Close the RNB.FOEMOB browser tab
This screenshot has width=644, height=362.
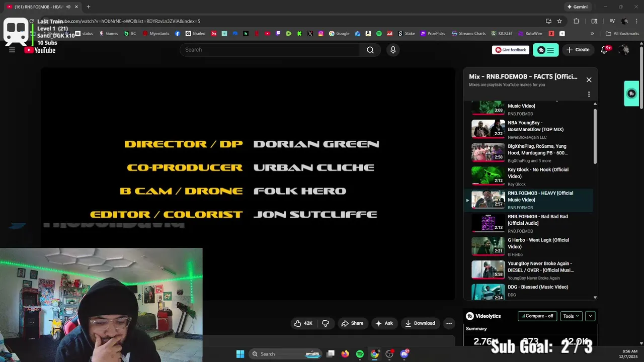pyautogui.click(x=76, y=7)
